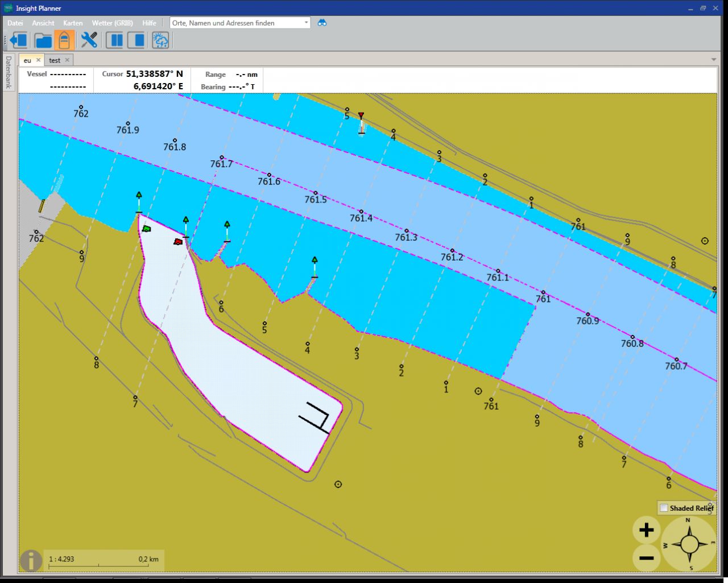Click the orange boat icon in toolbar
This screenshot has width=728, height=583.
tap(64, 40)
